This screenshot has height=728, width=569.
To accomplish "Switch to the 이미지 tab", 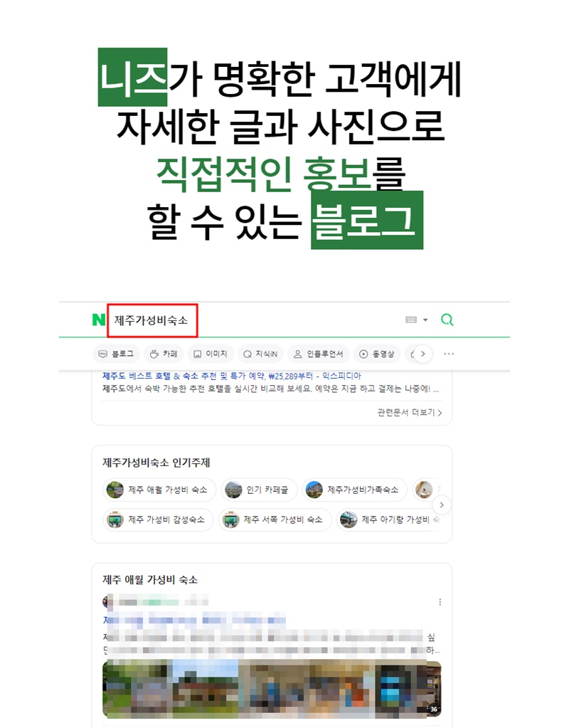I will [211, 354].
